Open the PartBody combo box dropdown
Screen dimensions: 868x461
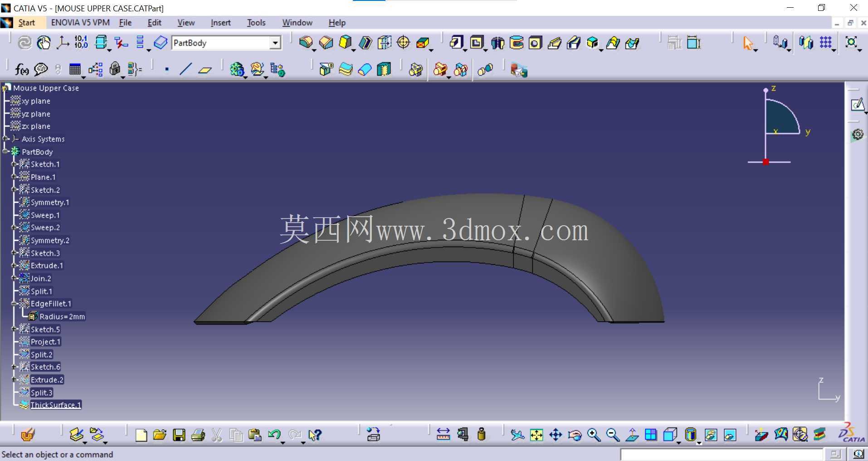[275, 43]
